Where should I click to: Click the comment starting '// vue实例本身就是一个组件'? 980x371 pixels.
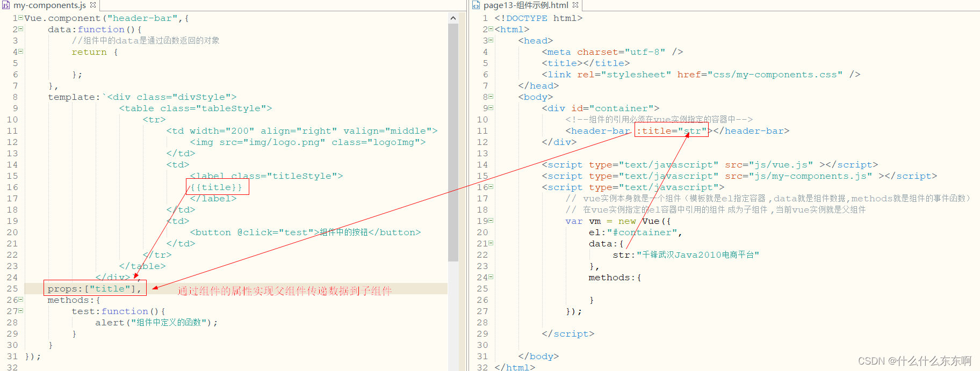click(768, 199)
